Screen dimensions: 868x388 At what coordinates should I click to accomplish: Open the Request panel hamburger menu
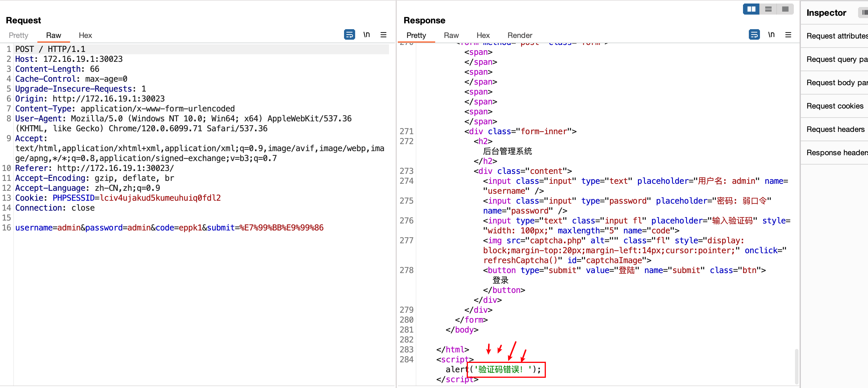coord(383,35)
